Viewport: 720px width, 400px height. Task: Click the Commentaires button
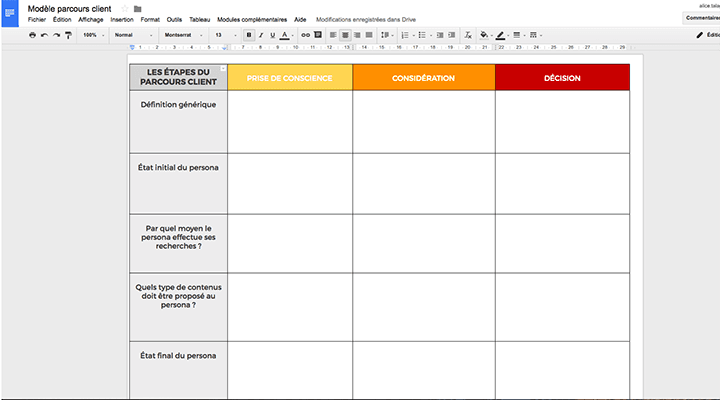click(x=702, y=17)
